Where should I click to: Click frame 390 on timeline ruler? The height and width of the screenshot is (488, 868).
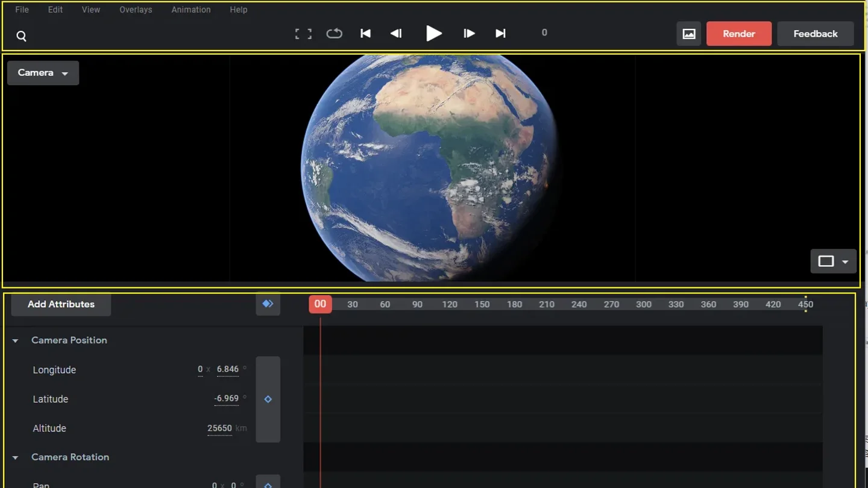[x=741, y=305]
